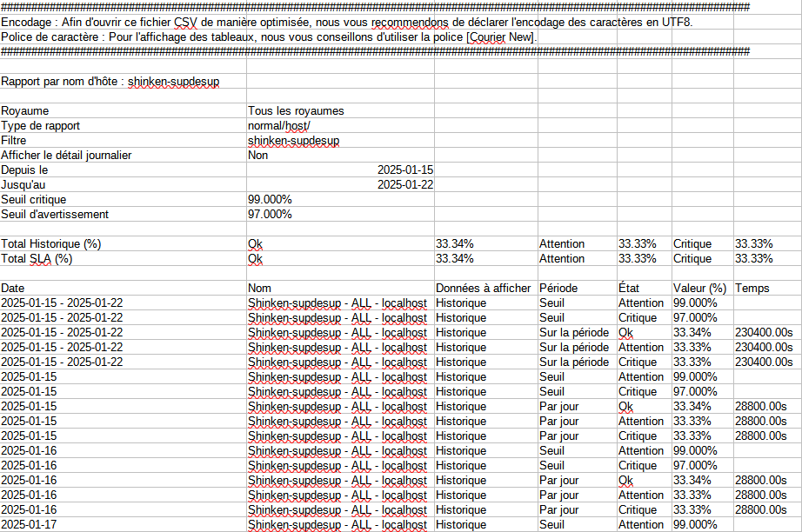Click the "Seuil critique" value 99.000%
Viewport: 802px width, 532px height.
(x=270, y=200)
